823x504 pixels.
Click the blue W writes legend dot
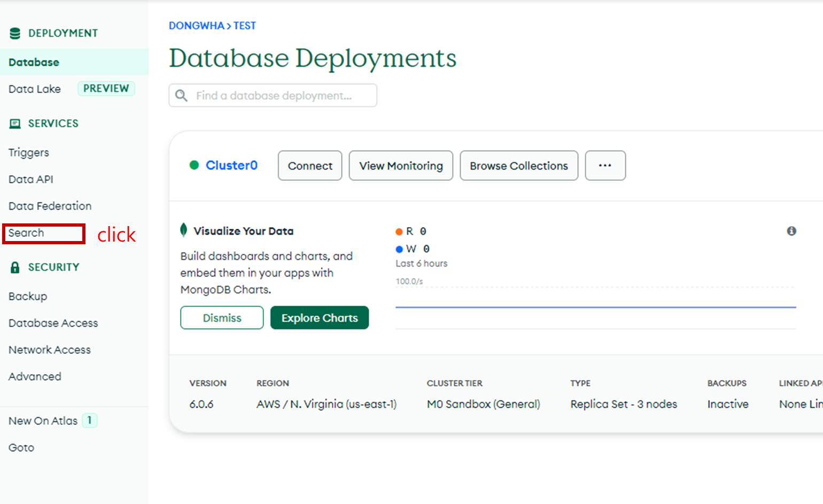(399, 249)
